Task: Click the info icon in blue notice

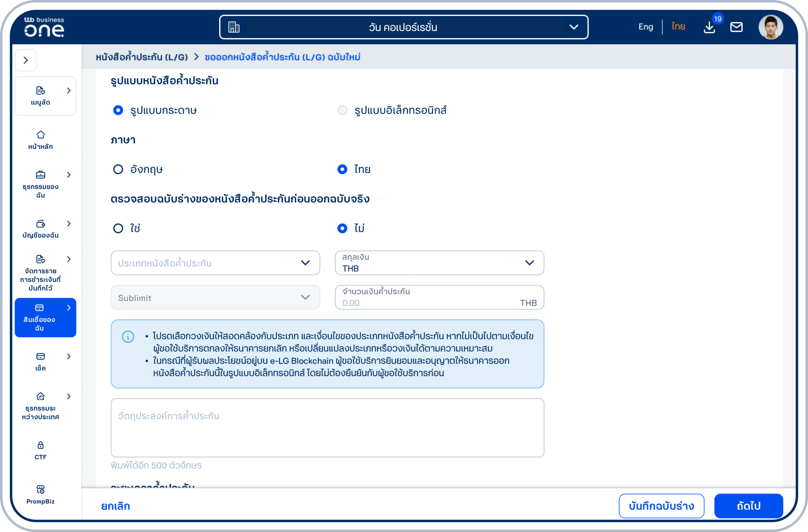Action: (x=128, y=337)
